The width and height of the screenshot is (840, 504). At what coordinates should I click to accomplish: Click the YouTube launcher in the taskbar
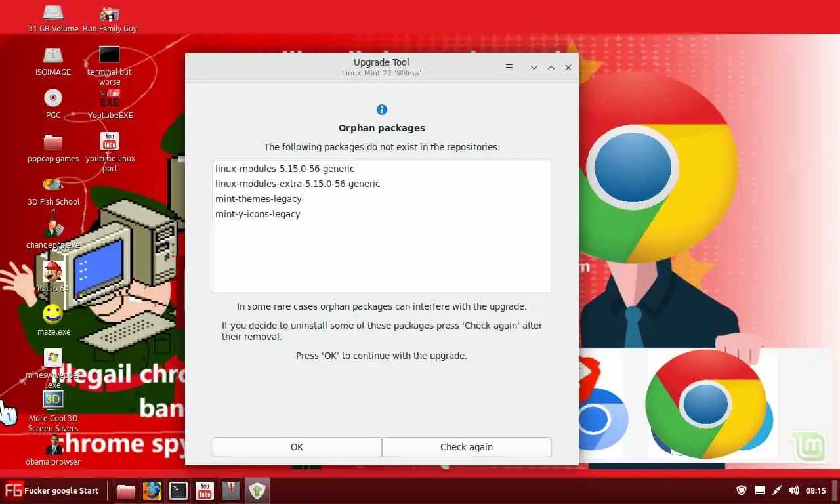coord(205,491)
